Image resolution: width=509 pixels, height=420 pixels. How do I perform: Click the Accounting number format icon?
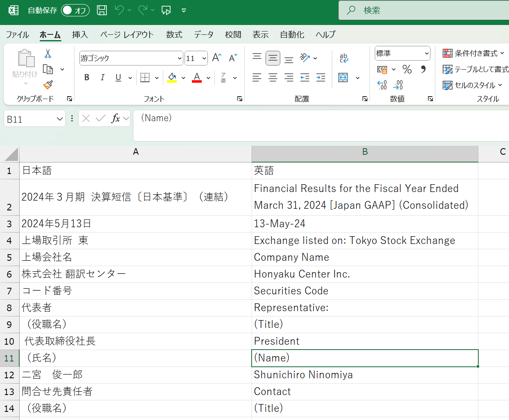click(x=382, y=70)
